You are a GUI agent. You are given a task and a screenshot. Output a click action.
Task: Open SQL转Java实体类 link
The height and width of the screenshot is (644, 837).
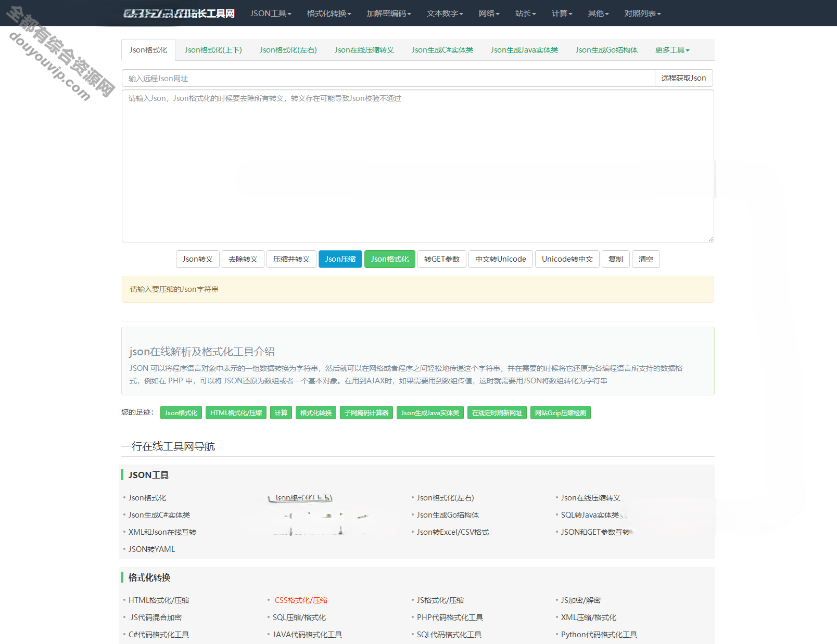pyautogui.click(x=590, y=515)
